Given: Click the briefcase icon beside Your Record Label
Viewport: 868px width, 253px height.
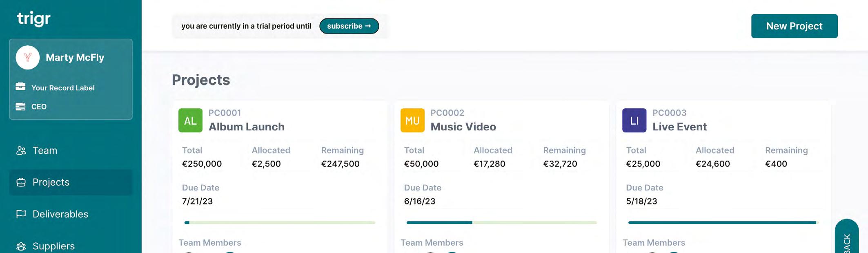Looking at the screenshot, I should click(x=20, y=87).
